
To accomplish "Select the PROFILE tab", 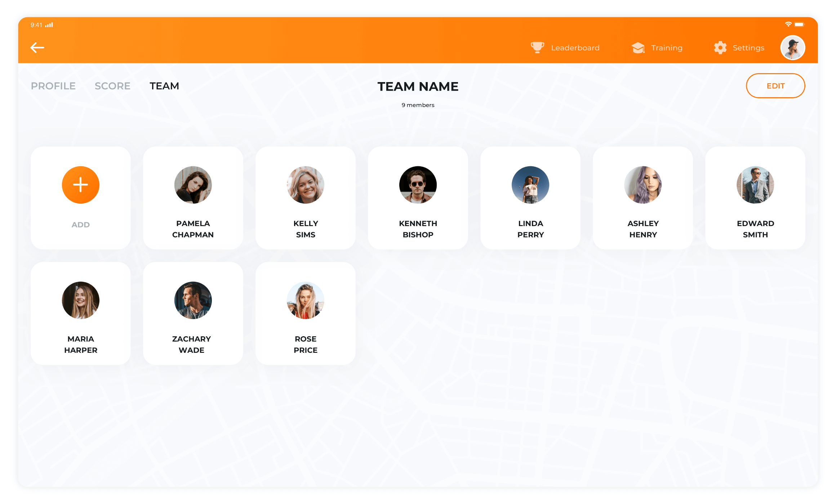I will click(53, 86).
